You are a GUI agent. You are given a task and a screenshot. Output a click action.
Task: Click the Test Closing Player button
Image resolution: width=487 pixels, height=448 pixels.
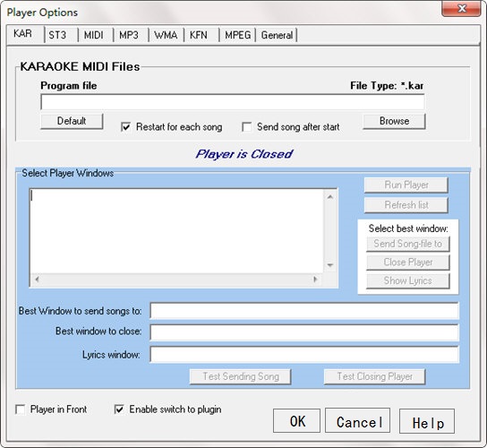pyautogui.click(x=374, y=376)
